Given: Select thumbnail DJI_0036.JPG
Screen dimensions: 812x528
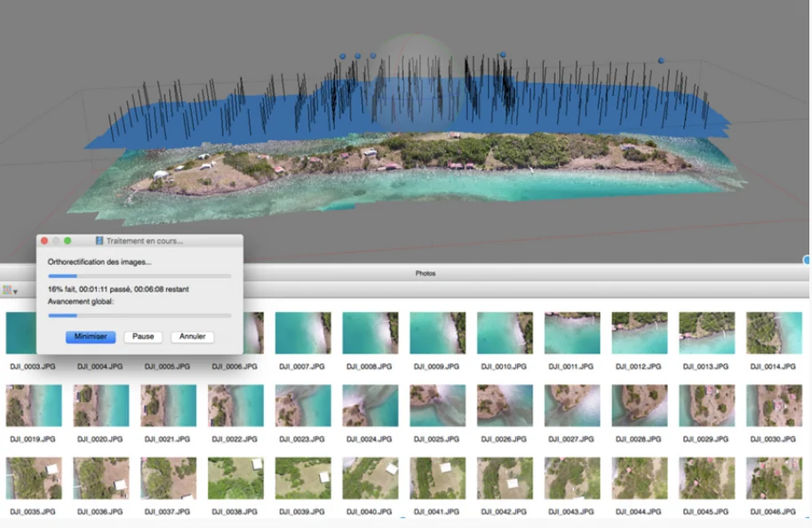Looking at the screenshot, I should tap(101, 477).
